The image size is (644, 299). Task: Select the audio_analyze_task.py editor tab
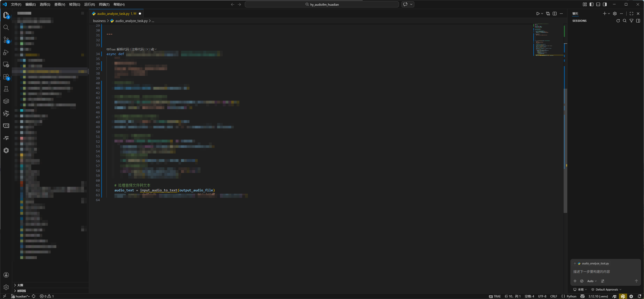pyautogui.click(x=113, y=14)
